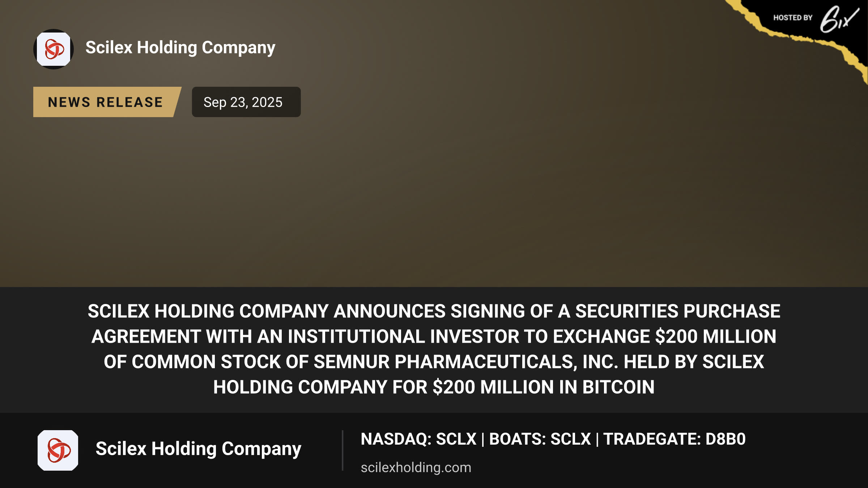This screenshot has width=868, height=488.
Task: Click the Sep 23, 2025 date chip
Action: (246, 102)
